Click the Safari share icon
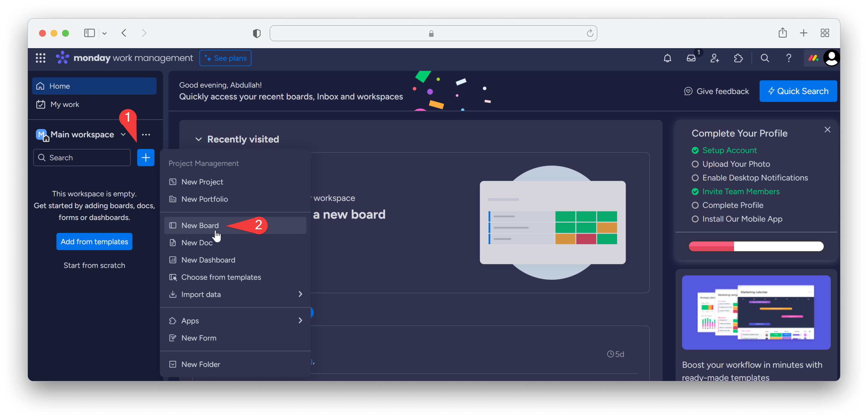Screen dimensions: 868x418 [782, 33]
